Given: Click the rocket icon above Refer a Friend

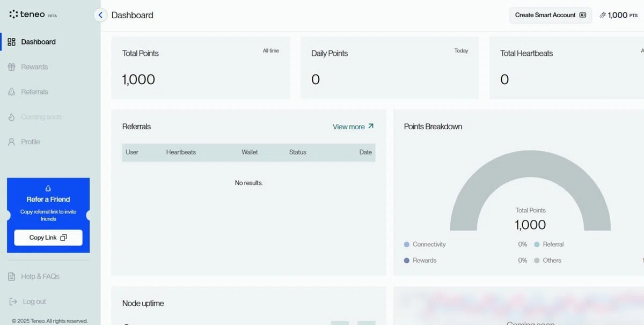Looking at the screenshot, I should 48,189.
